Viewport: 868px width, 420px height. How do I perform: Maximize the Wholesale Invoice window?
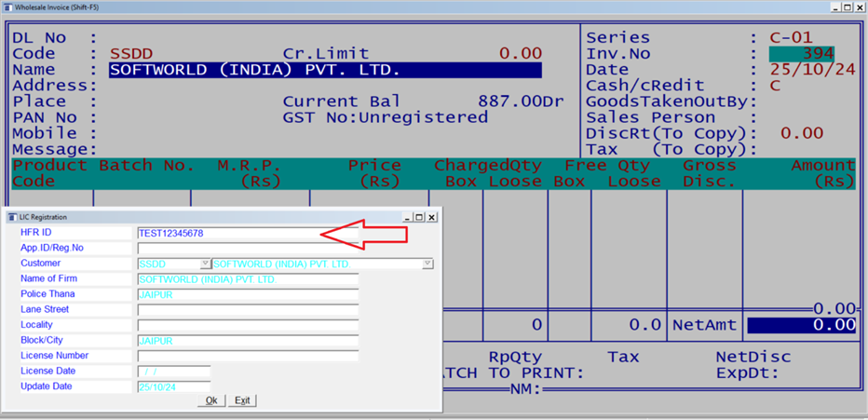(848, 7)
